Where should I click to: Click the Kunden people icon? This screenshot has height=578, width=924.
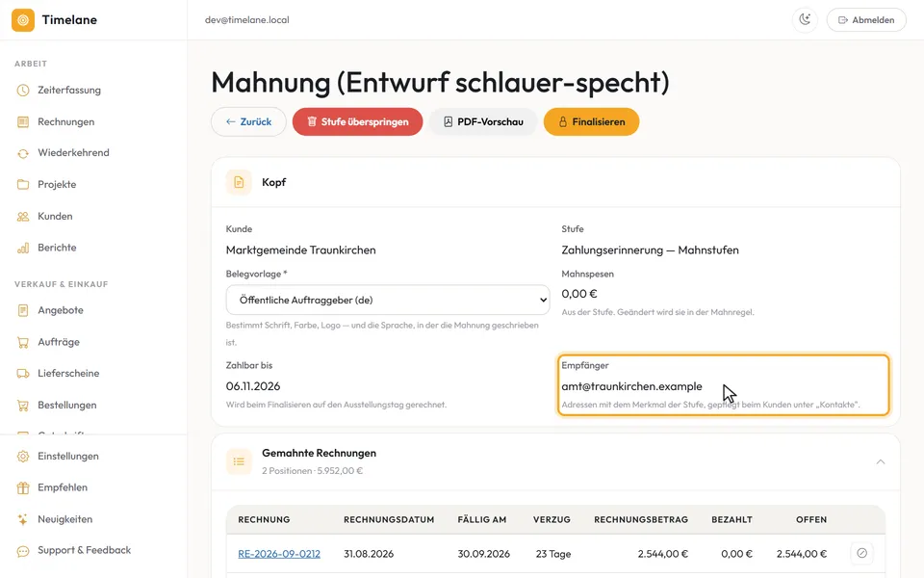pyautogui.click(x=23, y=217)
